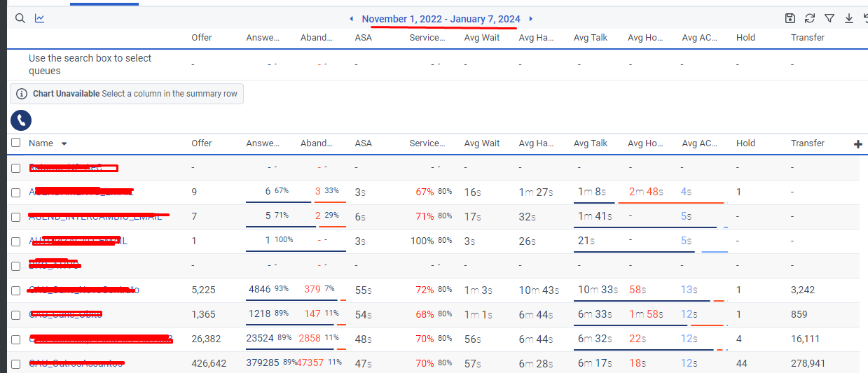Click answered value 379285
This screenshot has height=373, width=868.
click(263, 363)
